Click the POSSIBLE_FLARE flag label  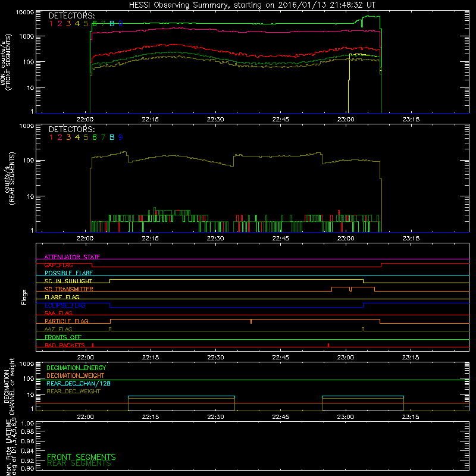(68, 273)
